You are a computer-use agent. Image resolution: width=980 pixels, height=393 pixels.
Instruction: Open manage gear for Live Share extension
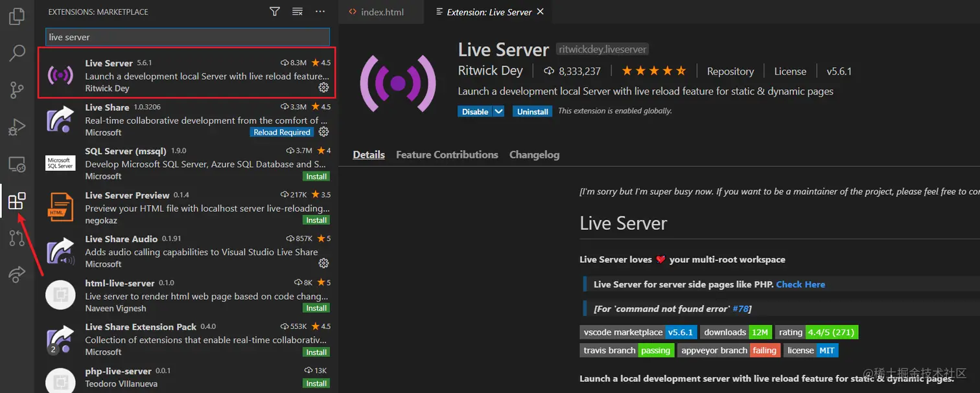click(324, 132)
